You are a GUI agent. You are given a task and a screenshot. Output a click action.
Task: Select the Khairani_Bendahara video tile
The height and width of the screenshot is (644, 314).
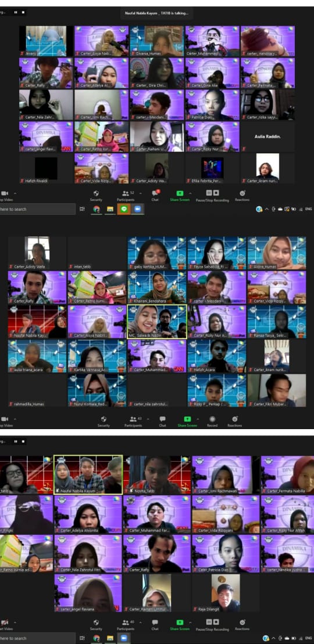(157, 287)
